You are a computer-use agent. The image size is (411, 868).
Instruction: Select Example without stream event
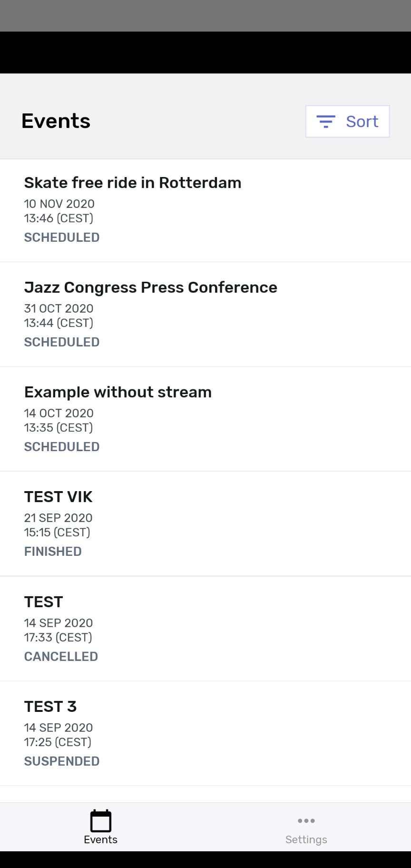click(x=118, y=392)
